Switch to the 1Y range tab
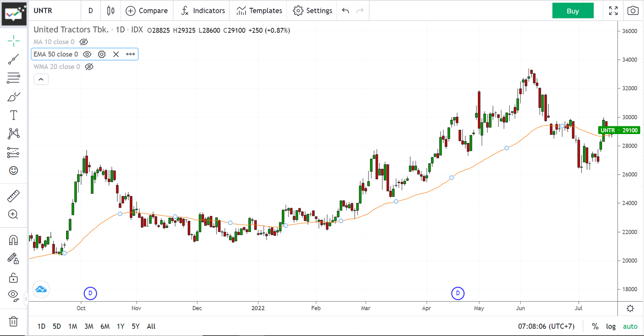The width and height of the screenshot is (644, 336). point(120,326)
